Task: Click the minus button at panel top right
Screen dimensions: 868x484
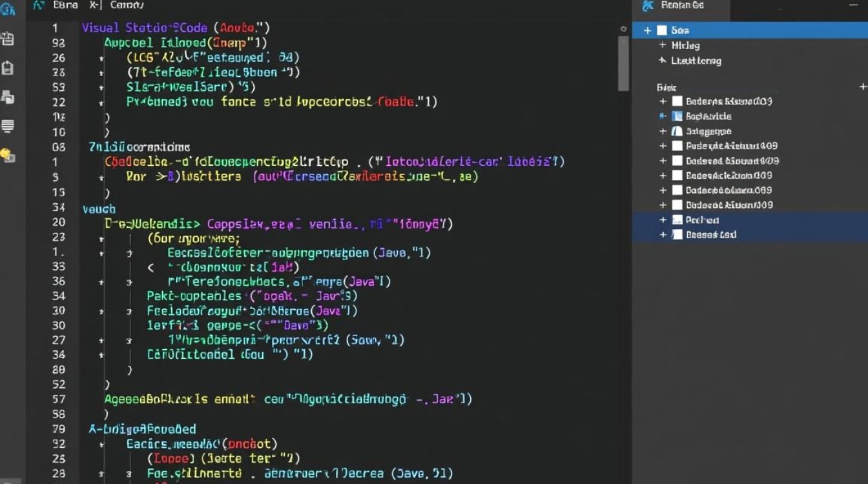Action: coord(853,5)
